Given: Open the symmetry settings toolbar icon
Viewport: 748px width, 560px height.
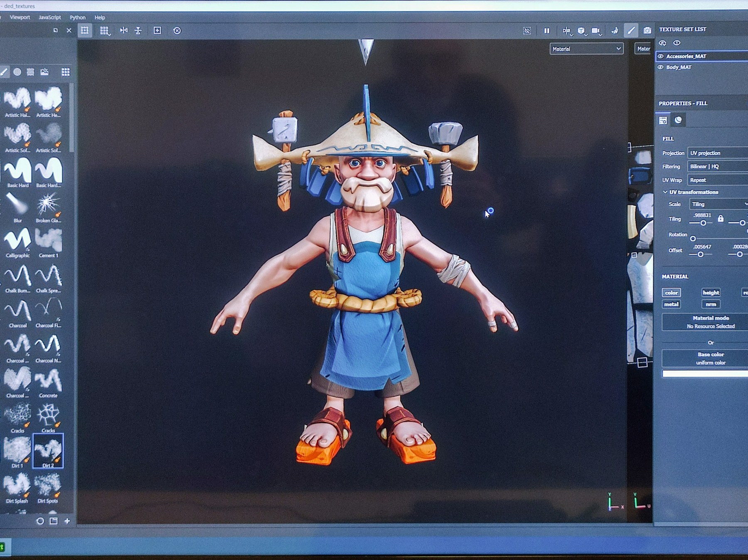Looking at the screenshot, I should point(566,31).
